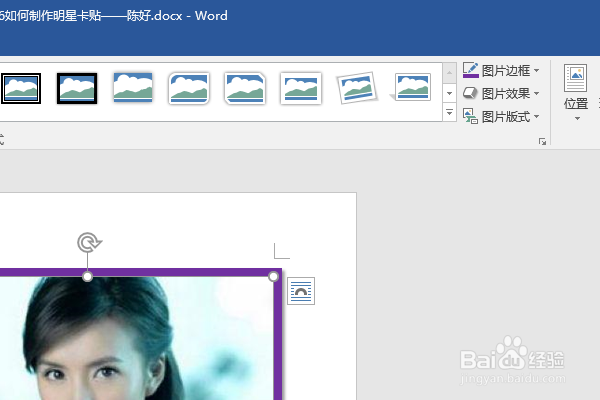Click the 位置 position icon
600x400 pixels.
(x=576, y=78)
